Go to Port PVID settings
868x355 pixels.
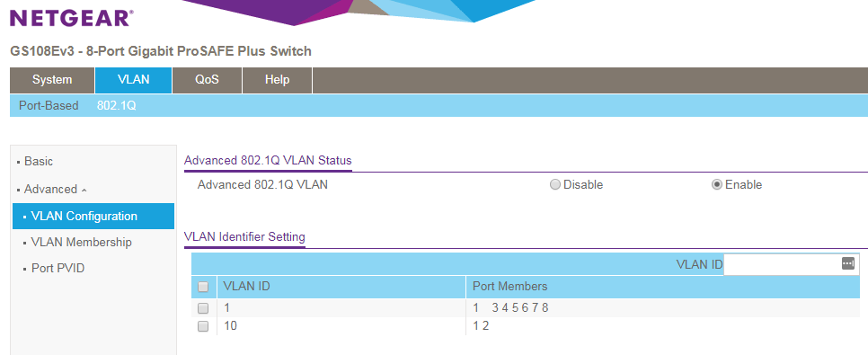pos(58,269)
